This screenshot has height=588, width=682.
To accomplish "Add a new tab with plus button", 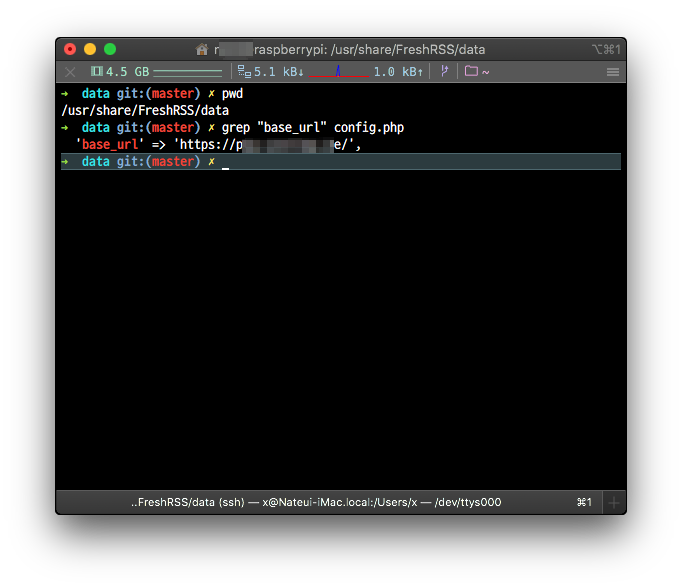I will (614, 503).
